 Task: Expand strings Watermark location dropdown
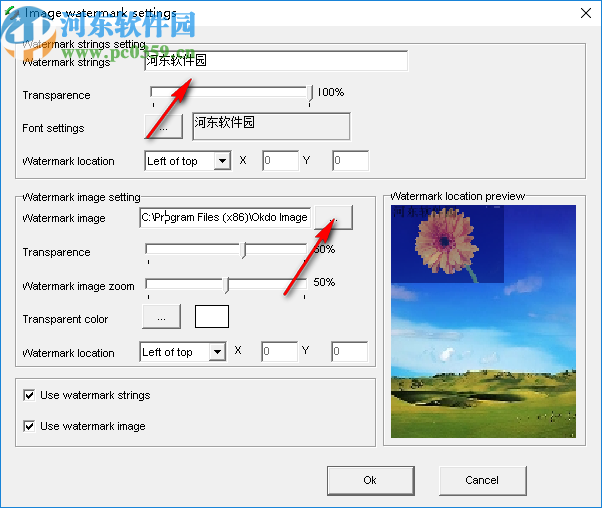(x=222, y=161)
